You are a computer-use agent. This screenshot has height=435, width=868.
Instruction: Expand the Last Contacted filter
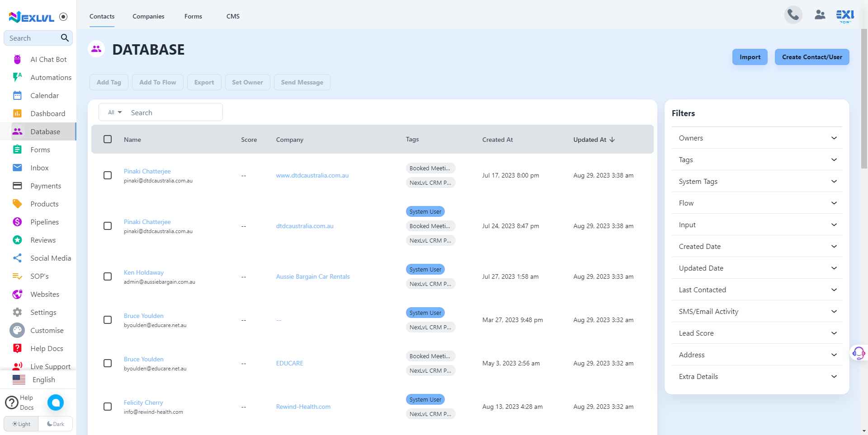pos(757,290)
